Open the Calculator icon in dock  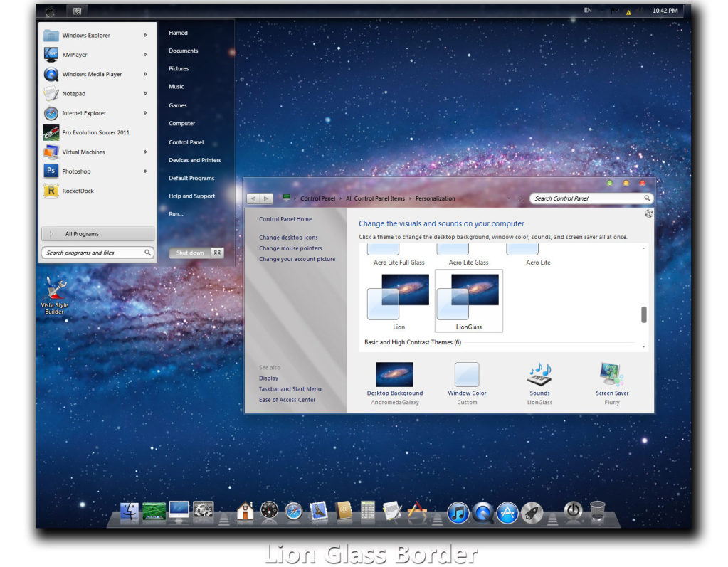pos(368,512)
